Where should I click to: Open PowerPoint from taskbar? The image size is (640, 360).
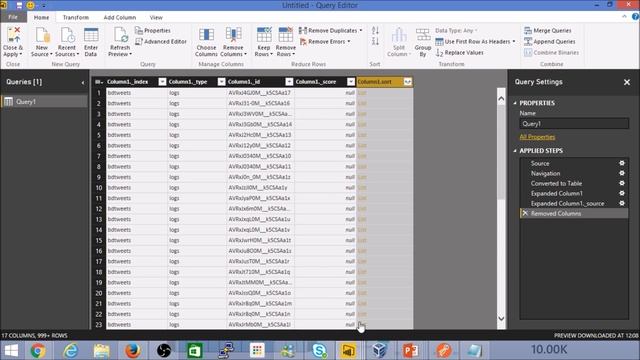(411, 351)
